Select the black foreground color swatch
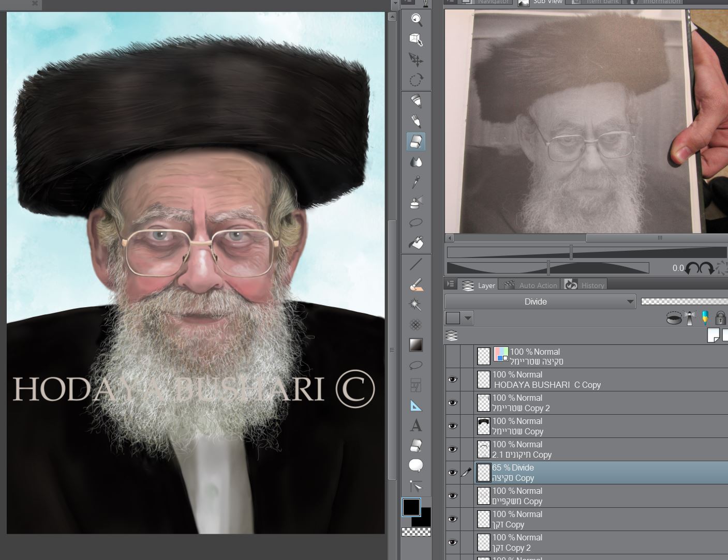Viewport: 728px width, 560px height. 411,507
